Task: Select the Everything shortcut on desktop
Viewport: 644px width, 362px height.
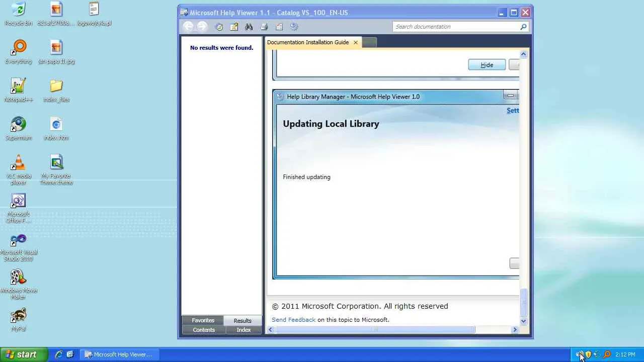Action: (18, 52)
